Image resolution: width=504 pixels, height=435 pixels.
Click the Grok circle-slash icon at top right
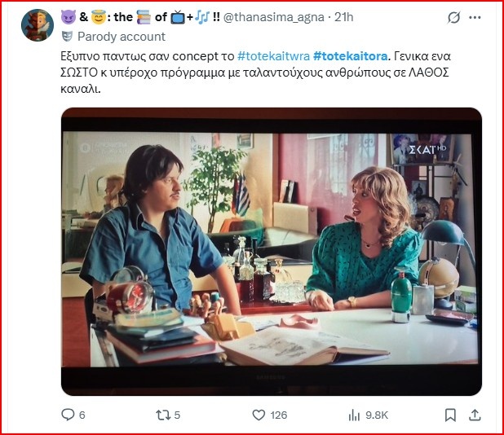point(453,17)
